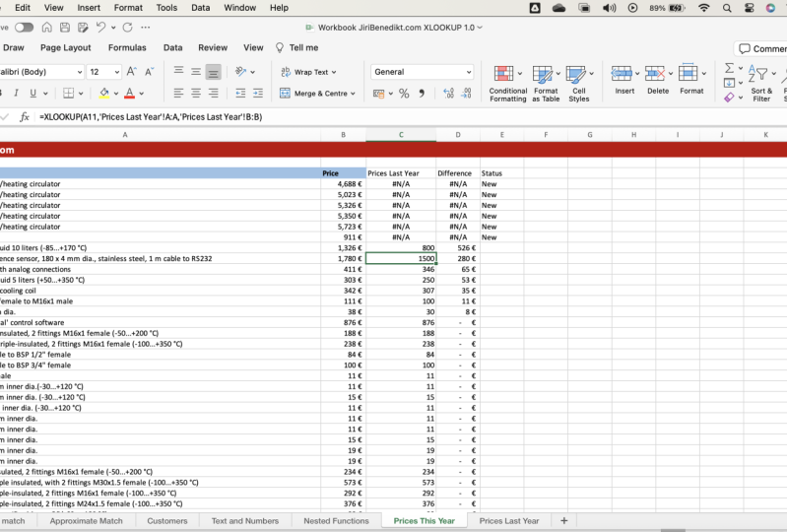Open macOS Spotlight search icon
Image resolution: width=787 pixels, height=532 pixels.
coord(727,8)
